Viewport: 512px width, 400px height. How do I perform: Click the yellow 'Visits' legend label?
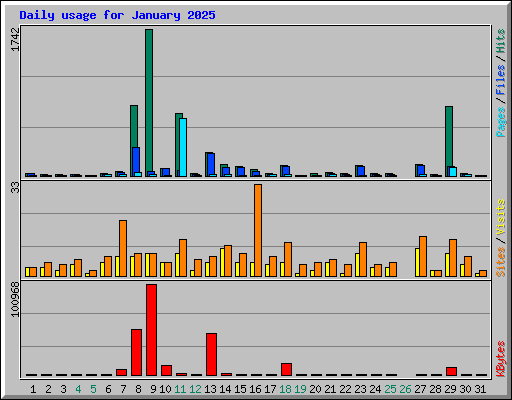(x=500, y=218)
